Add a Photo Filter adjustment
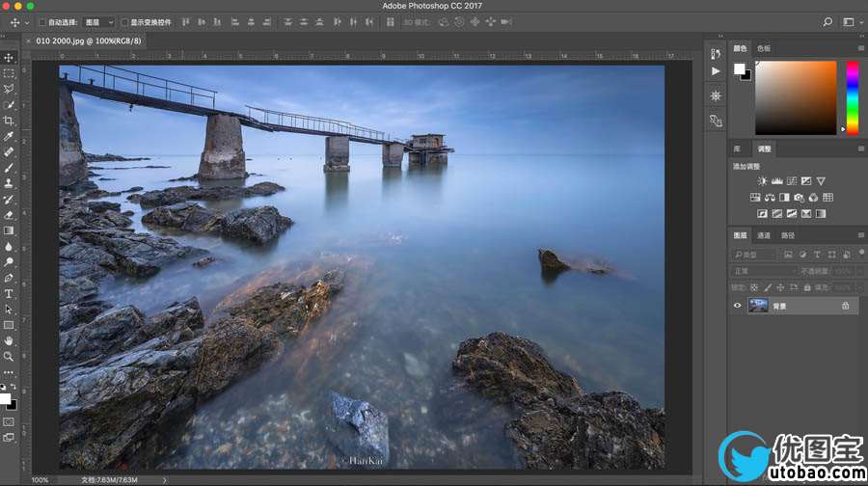This screenshot has height=486, width=868. [x=799, y=198]
